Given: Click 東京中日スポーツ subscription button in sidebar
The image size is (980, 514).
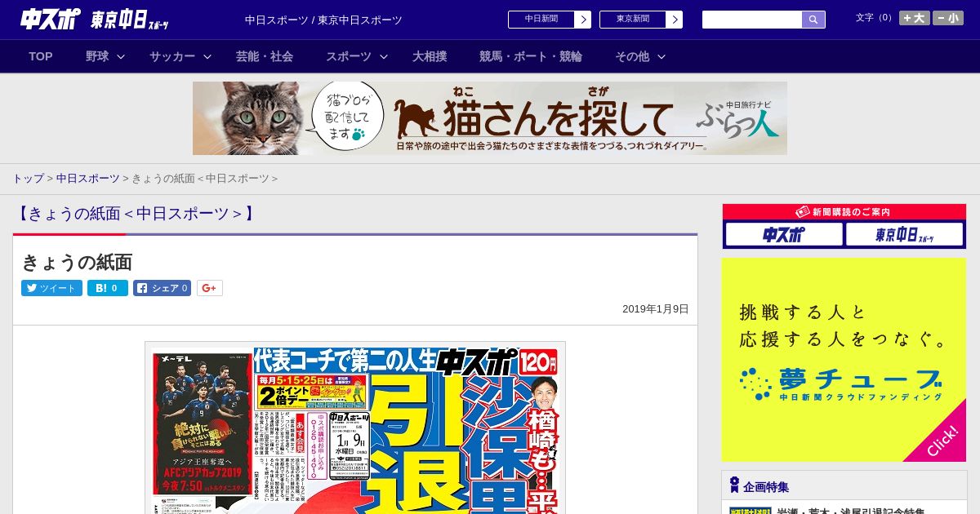Looking at the screenshot, I should click(x=905, y=235).
